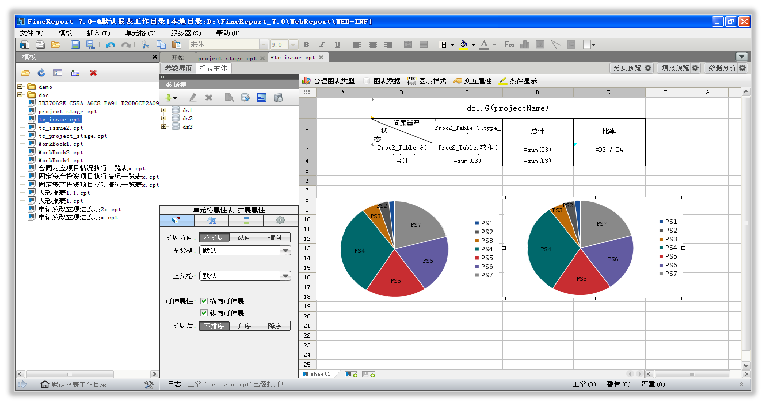Click the Bold B formatting icon
Screen dimensions: 766x406
[x=307, y=45]
